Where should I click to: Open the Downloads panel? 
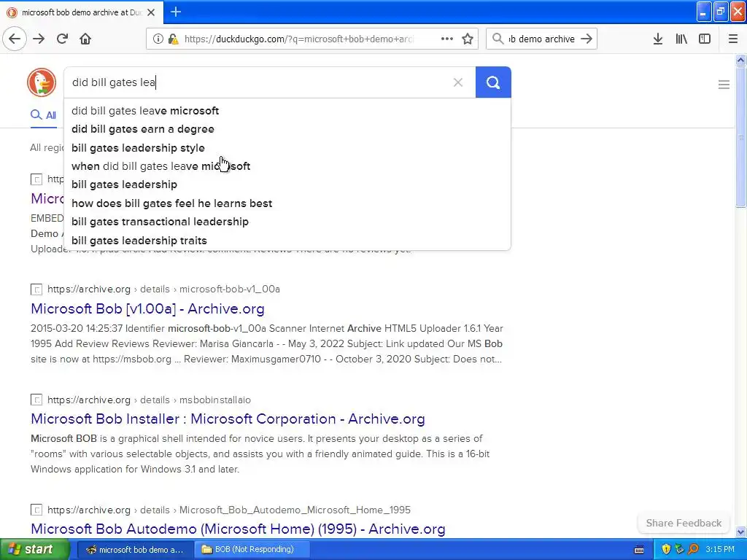658,39
